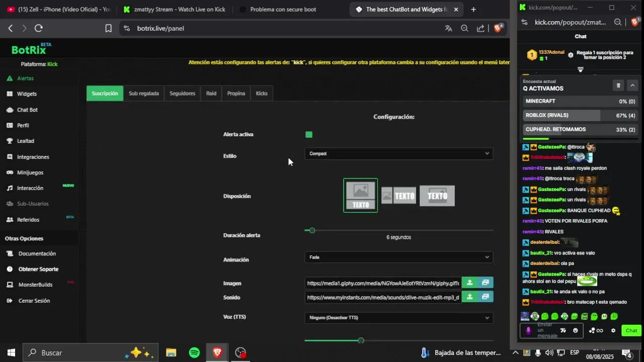This screenshot has width=644, height=362.
Task: Click the Cerrar Sesión logout icon
Action: tap(10, 301)
